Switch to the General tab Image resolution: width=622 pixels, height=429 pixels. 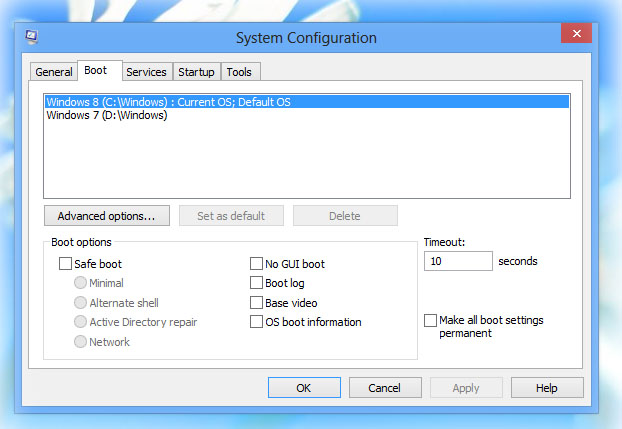pyautogui.click(x=54, y=72)
